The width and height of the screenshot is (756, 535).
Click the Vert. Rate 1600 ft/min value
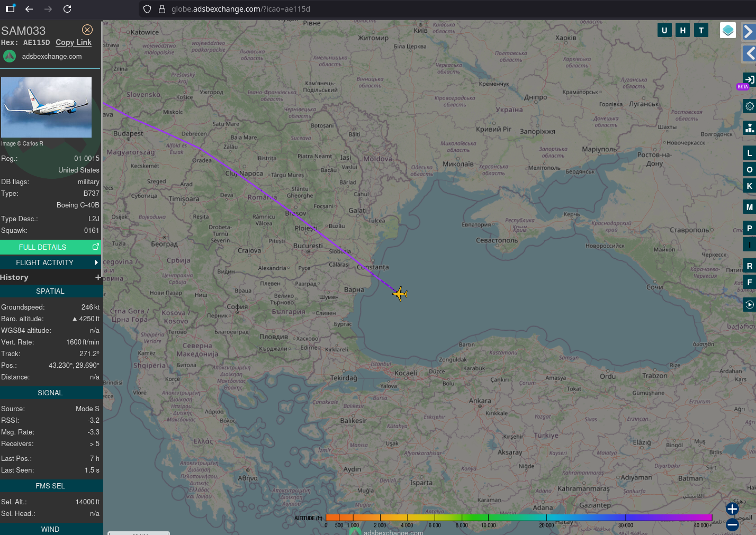coord(83,342)
